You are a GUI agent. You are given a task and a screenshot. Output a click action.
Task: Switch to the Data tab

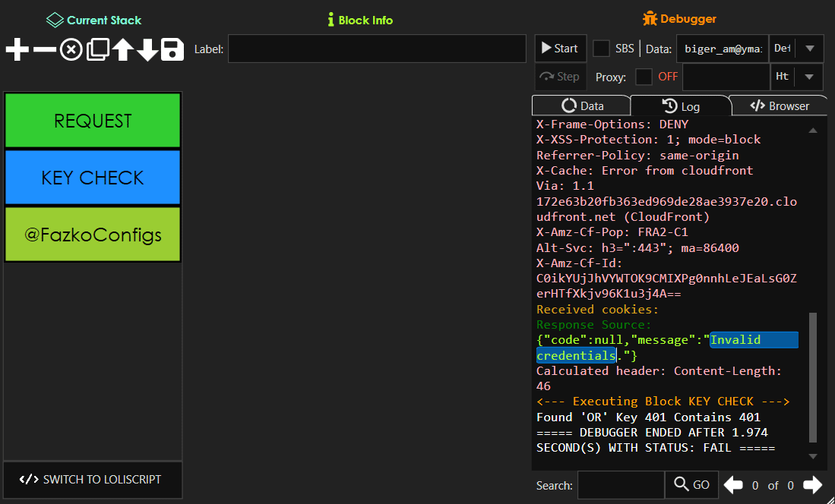click(x=581, y=105)
